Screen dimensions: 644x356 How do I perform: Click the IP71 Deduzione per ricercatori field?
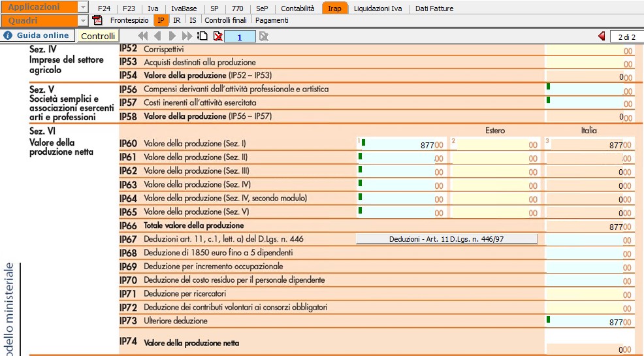point(589,294)
